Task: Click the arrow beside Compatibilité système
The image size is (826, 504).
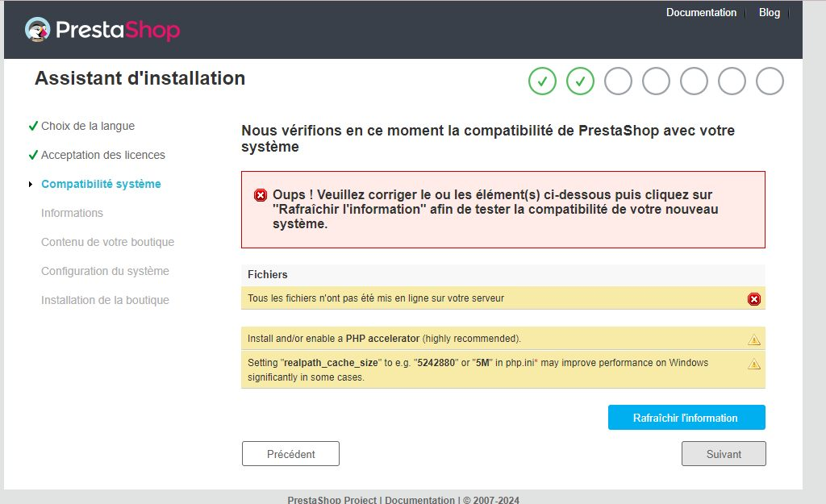Action: (31, 185)
